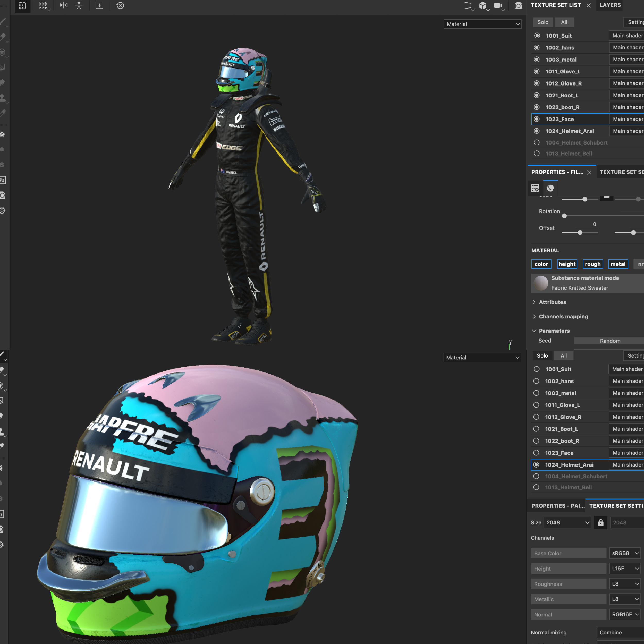
Task: Select the grayed-out Smudge tool
Action: [x=3, y=82]
